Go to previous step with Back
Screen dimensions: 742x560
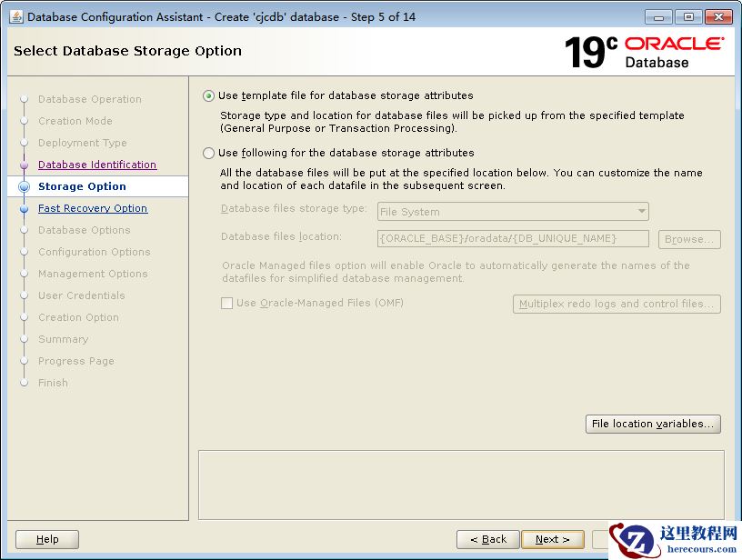(x=488, y=539)
